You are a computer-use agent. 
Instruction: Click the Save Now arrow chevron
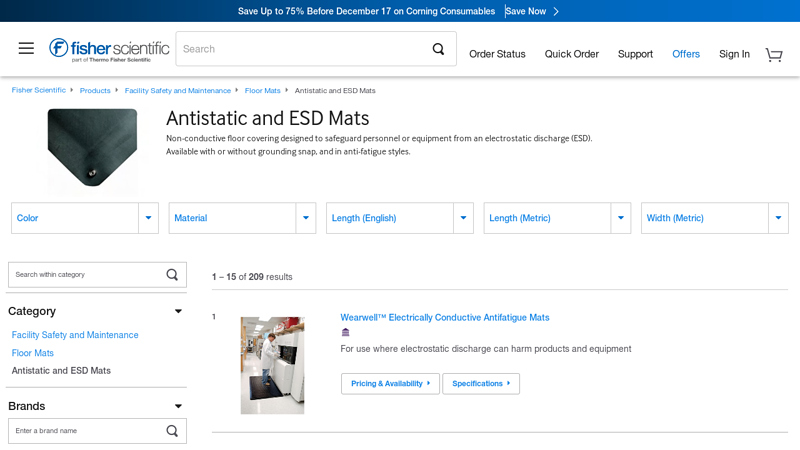(x=556, y=11)
